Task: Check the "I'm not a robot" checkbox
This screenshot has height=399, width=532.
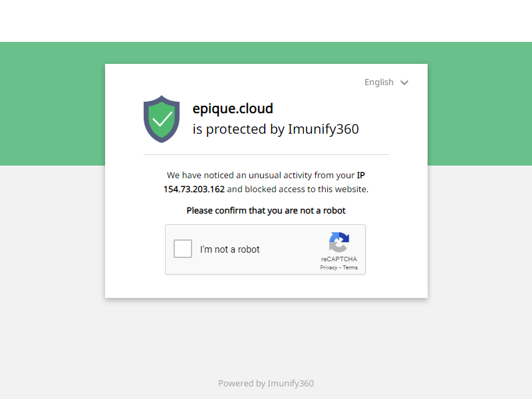Action: [x=182, y=249]
